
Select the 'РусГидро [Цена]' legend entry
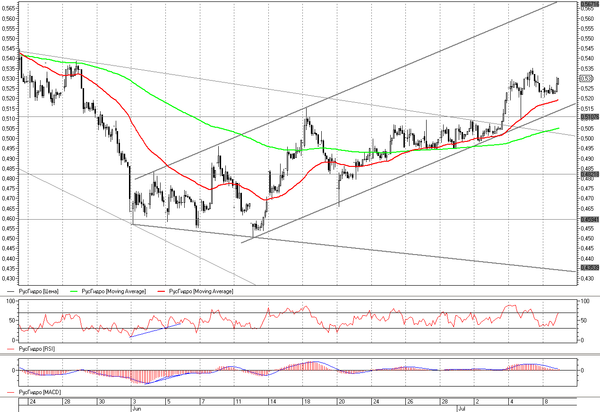[39, 291]
